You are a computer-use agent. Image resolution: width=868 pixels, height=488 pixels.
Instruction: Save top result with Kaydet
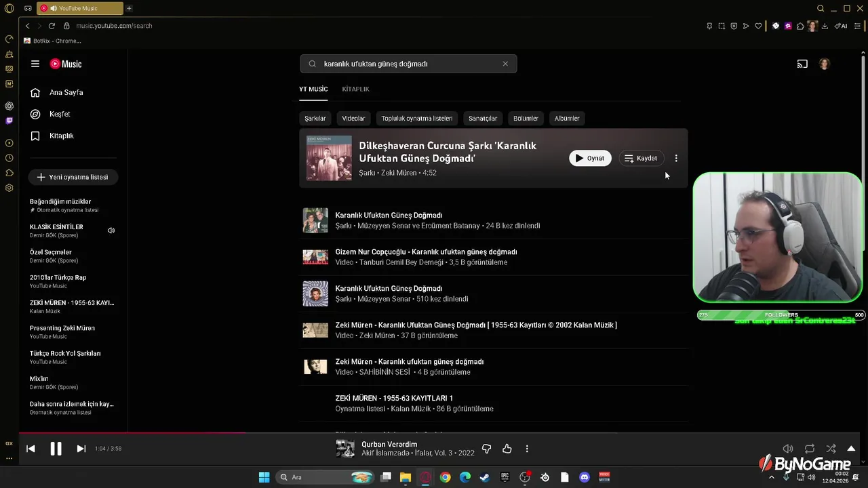click(641, 158)
